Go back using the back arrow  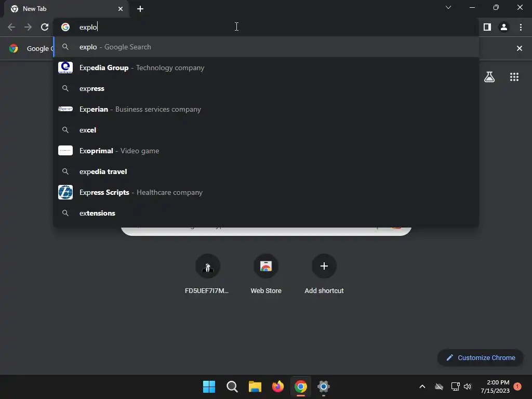[x=11, y=27]
